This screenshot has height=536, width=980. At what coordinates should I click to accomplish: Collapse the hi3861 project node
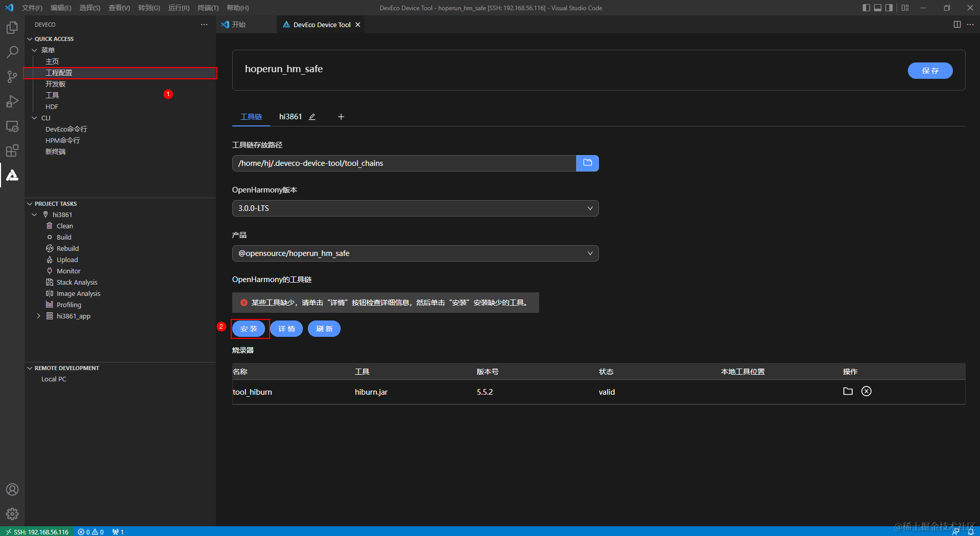tap(34, 215)
